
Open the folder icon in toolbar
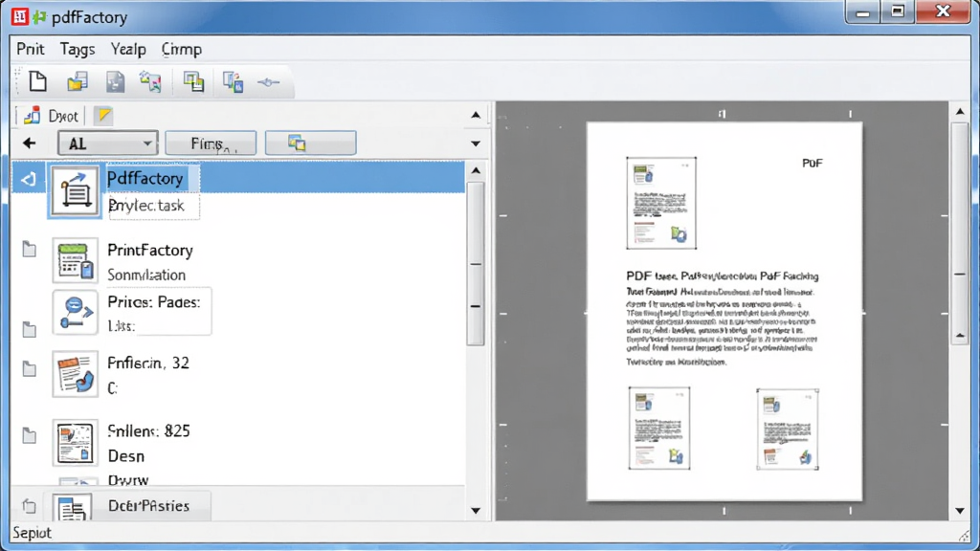(78, 82)
